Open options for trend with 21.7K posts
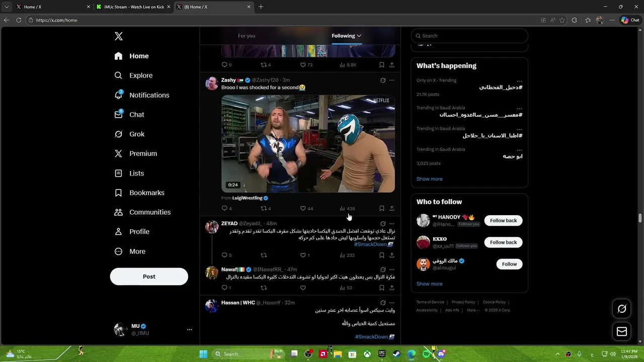This screenshot has width=644, height=362. click(519, 80)
